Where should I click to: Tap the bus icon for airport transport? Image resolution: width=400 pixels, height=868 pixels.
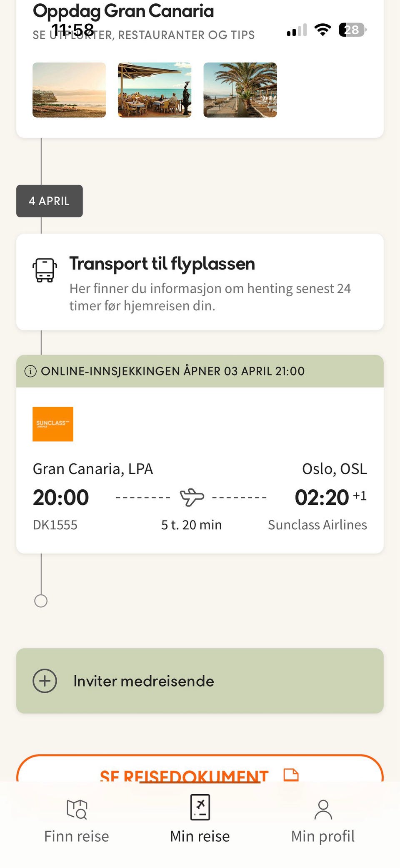45,270
